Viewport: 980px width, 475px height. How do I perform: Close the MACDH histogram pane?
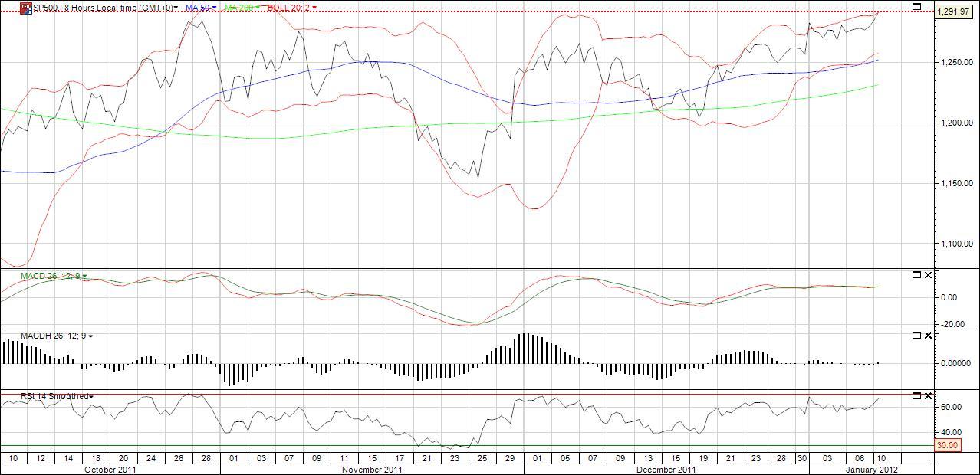[x=929, y=335]
